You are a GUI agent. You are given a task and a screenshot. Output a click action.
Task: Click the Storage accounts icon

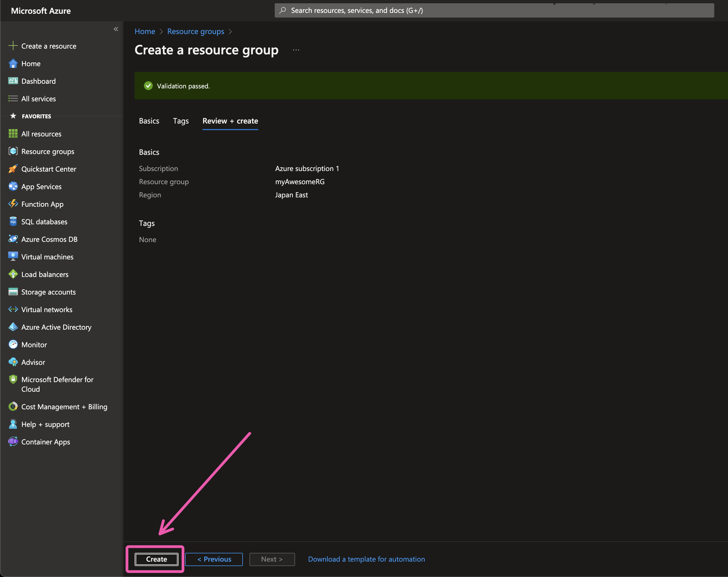click(x=13, y=292)
